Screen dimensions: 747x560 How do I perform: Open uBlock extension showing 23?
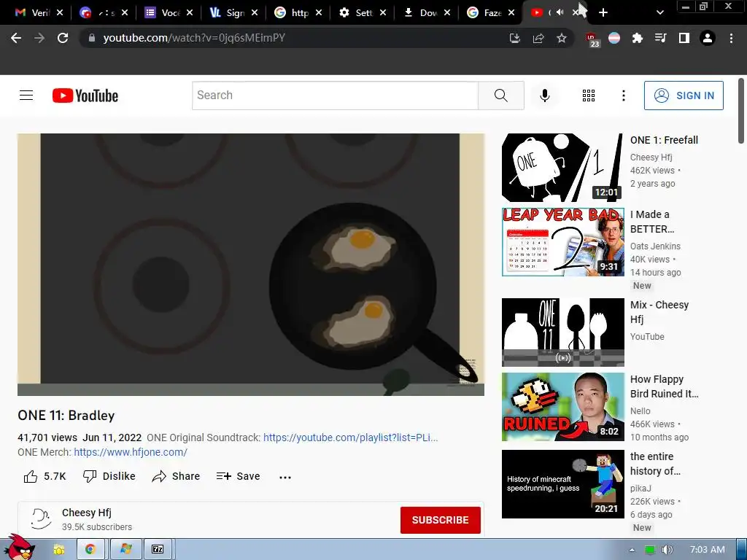592,39
